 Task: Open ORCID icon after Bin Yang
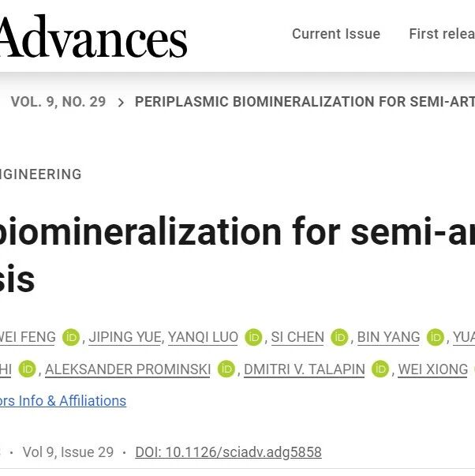[x=436, y=337]
